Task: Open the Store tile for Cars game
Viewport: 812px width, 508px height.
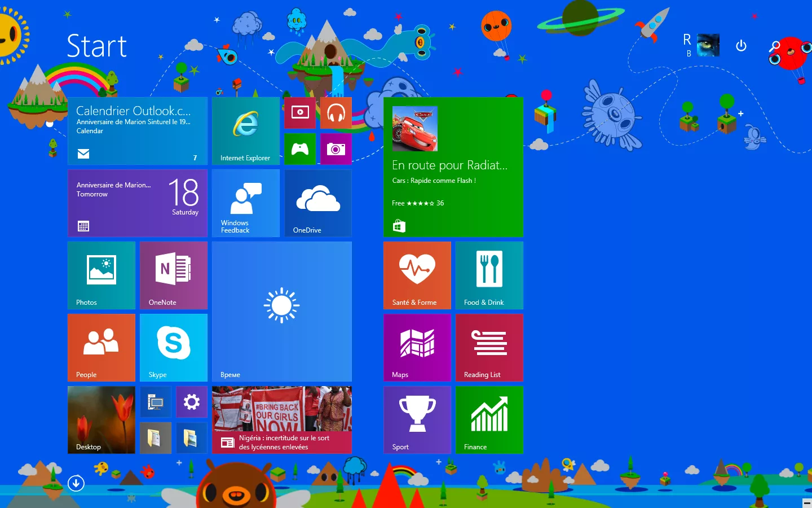Action: pos(453,167)
